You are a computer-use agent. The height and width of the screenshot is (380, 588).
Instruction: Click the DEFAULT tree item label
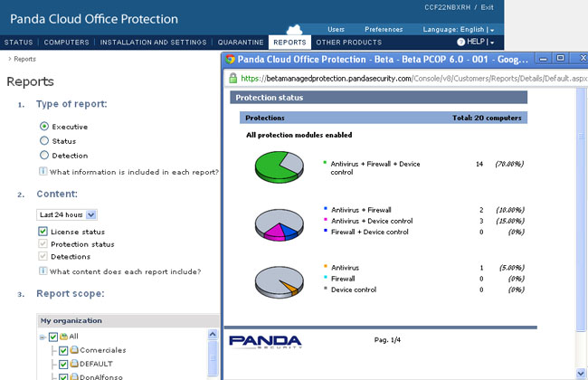96,364
